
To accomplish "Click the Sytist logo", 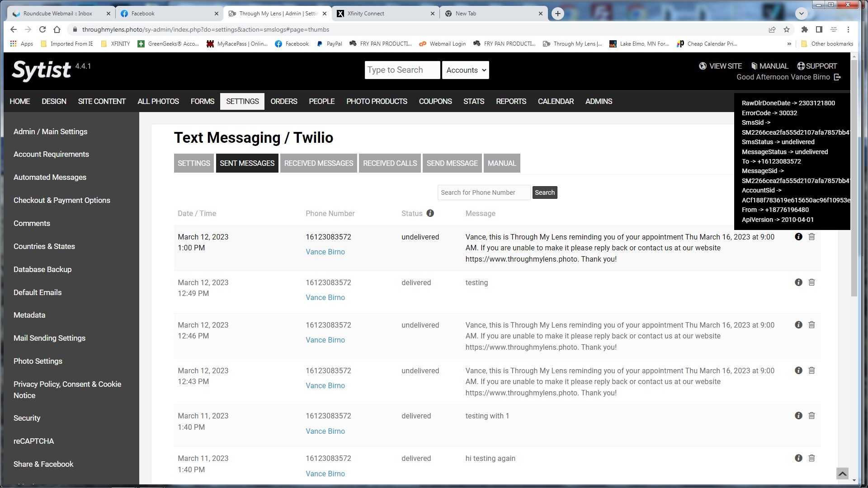I will tap(42, 70).
